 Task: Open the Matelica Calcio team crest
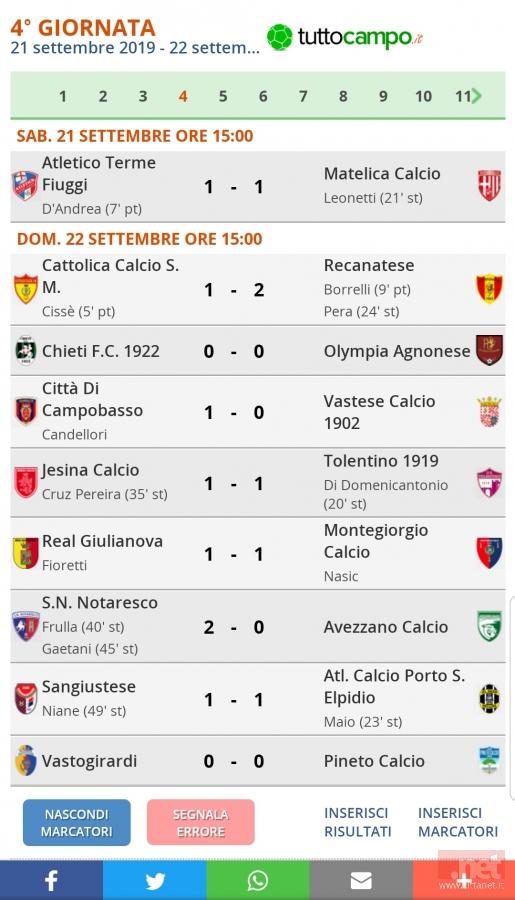[x=489, y=185]
